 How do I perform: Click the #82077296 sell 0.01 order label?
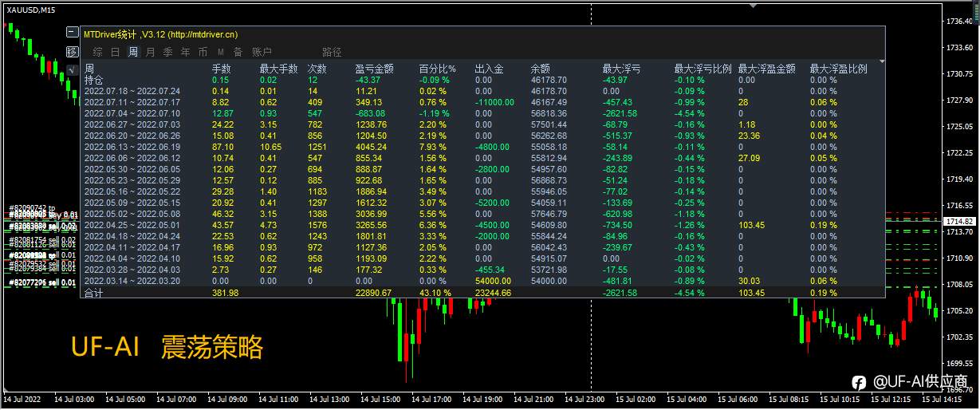(43, 283)
